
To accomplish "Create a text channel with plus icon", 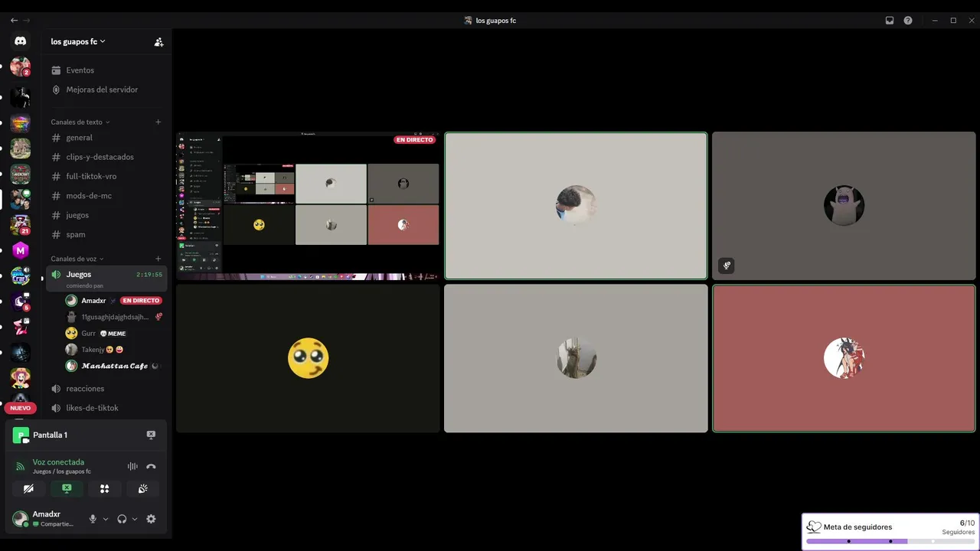I will 158,122.
